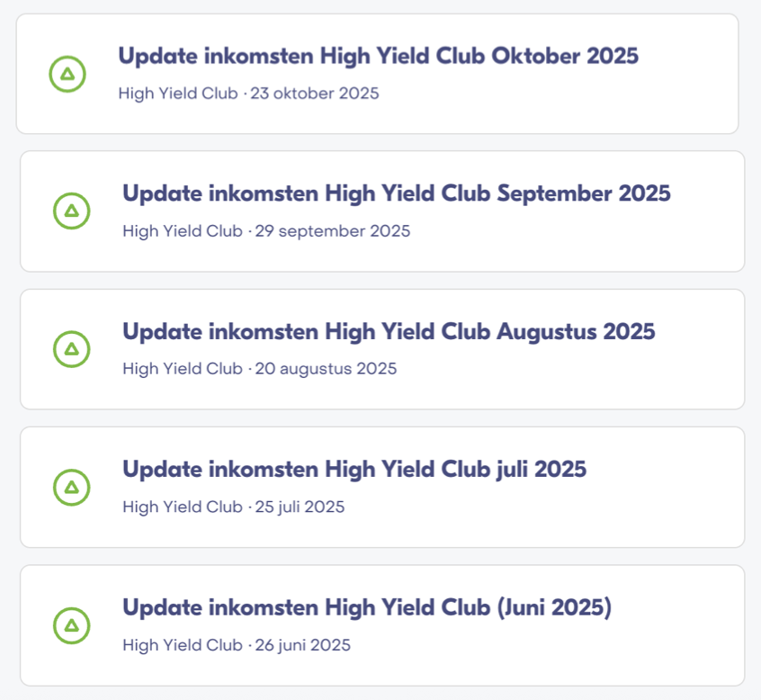Open "Update inkomsten High Yield Club September 2025" title
Screen dimensions: 761x700
click(396, 193)
